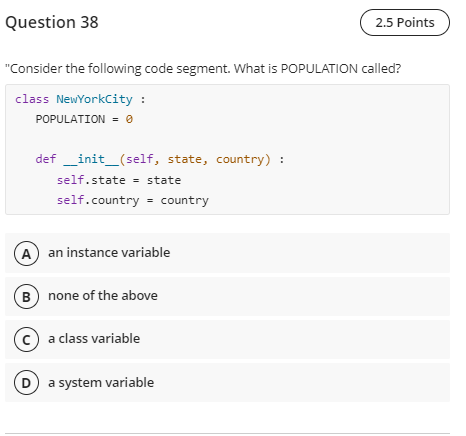466x436 pixels.
Task: Click the 'POPULATION = 0' code line
Action: click(84, 119)
